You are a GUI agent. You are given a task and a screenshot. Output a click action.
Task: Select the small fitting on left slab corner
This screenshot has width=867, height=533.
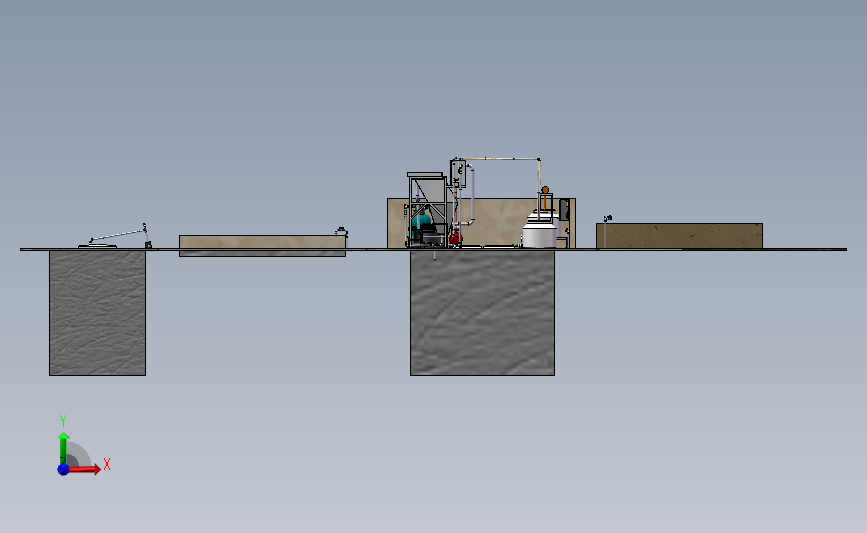click(x=342, y=231)
